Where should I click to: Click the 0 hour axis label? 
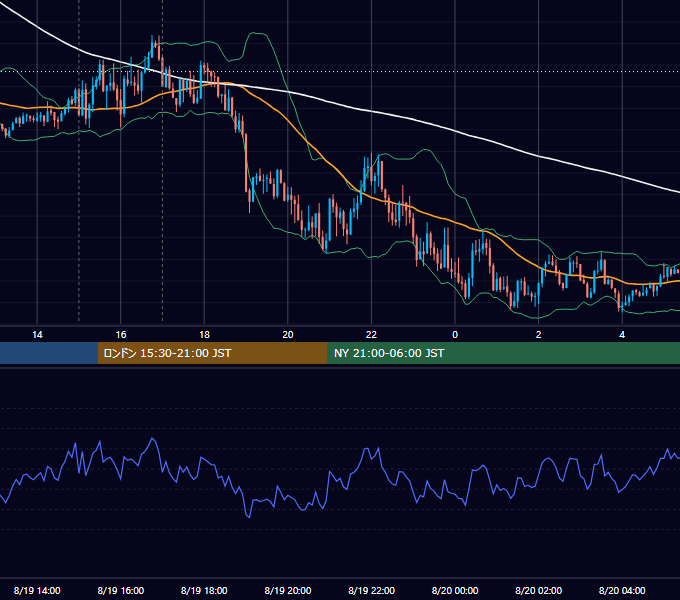[455, 335]
